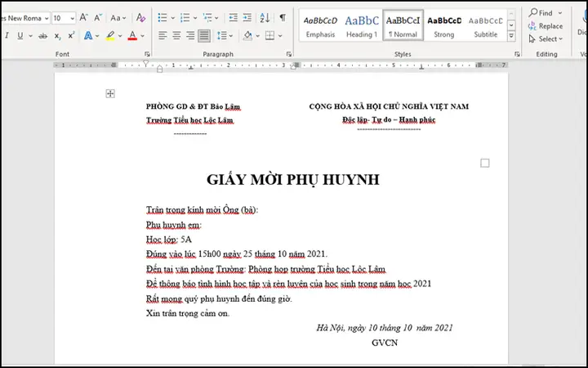Click 'Hà Nội, ngày 10 tháng 10 năm 2021'
Viewport: 588px width, 368px height.
[385, 328]
